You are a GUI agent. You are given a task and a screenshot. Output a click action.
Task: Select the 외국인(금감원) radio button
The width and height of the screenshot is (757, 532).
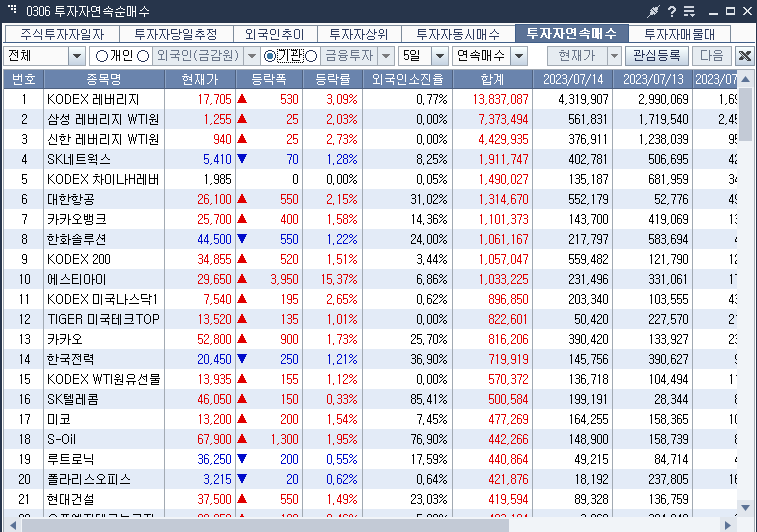143,56
